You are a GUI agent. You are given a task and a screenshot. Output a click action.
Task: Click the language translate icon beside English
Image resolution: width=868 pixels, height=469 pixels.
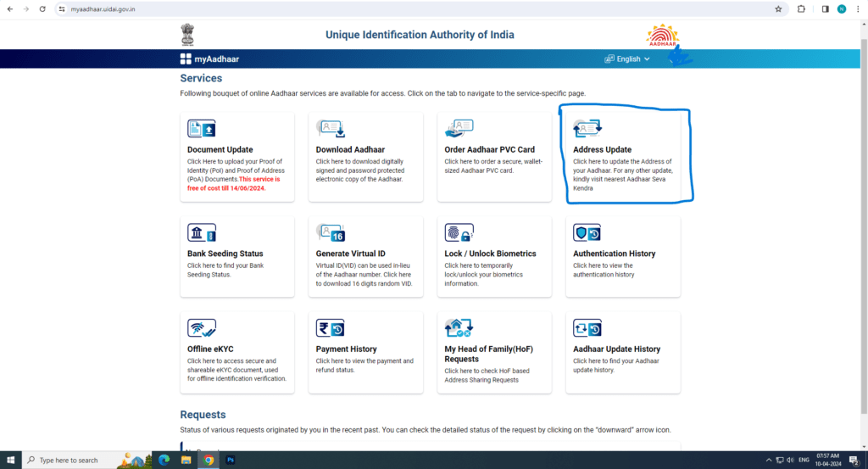609,59
